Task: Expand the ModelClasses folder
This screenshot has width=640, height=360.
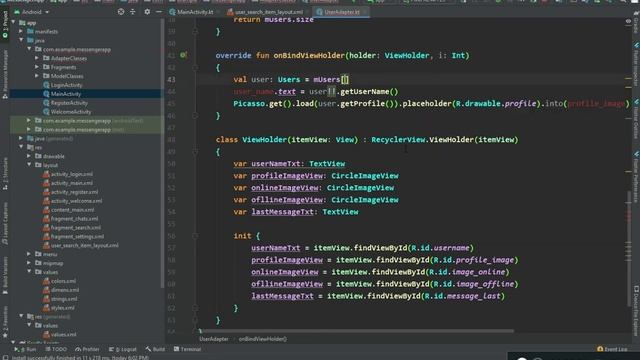Action: [37, 76]
